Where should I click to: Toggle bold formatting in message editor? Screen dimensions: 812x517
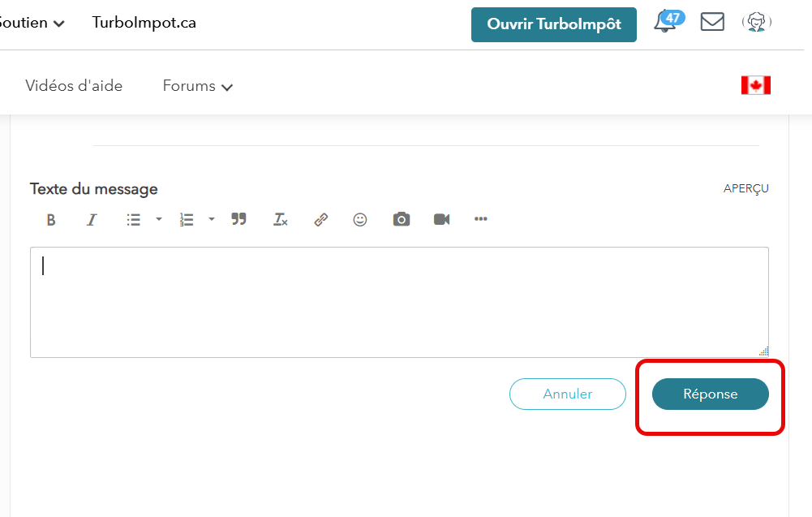(51, 220)
